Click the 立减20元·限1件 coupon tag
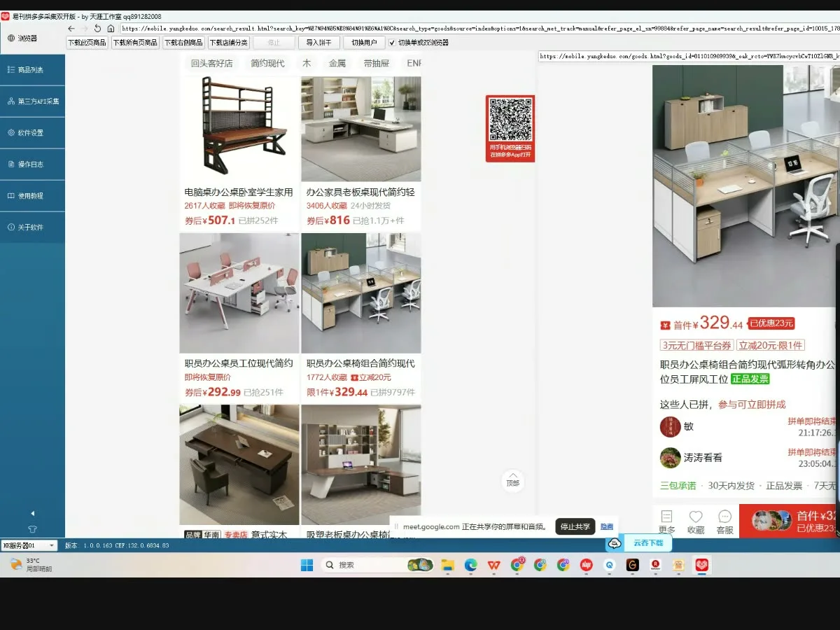This screenshot has width=840, height=630. 770,345
